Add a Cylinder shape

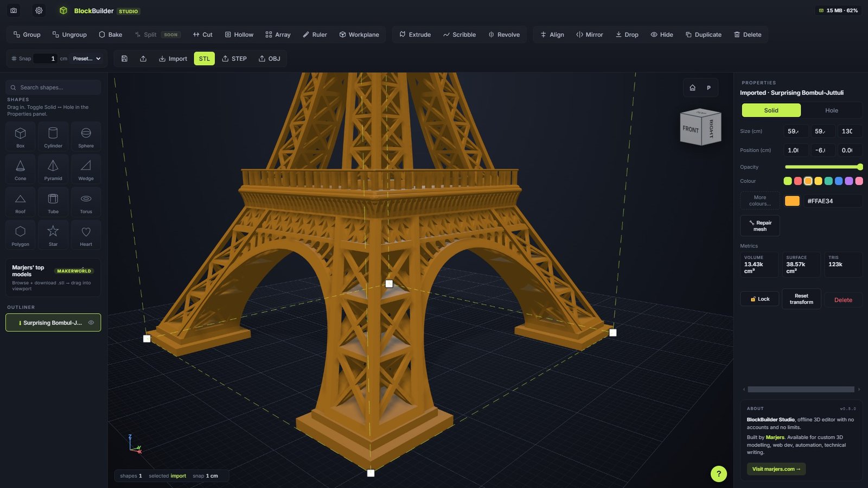click(53, 136)
